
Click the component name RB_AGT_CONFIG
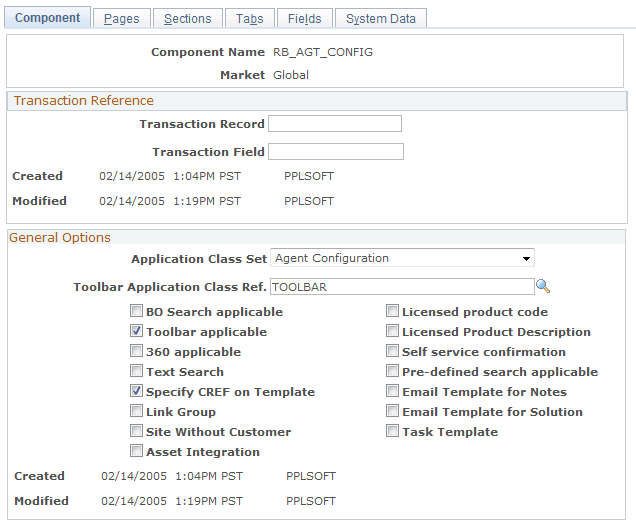click(x=323, y=52)
